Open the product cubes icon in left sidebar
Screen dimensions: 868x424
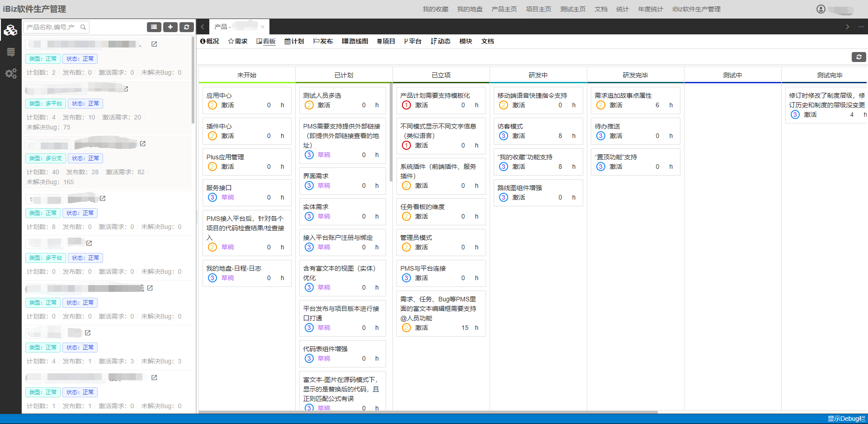10,30
